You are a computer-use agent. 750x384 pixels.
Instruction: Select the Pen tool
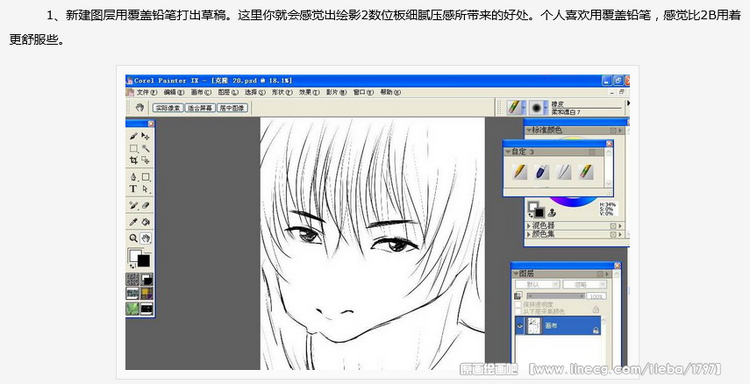click(x=133, y=177)
